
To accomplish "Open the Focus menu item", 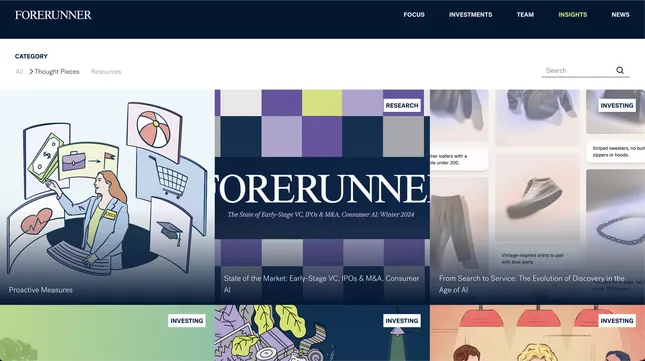I will (414, 14).
